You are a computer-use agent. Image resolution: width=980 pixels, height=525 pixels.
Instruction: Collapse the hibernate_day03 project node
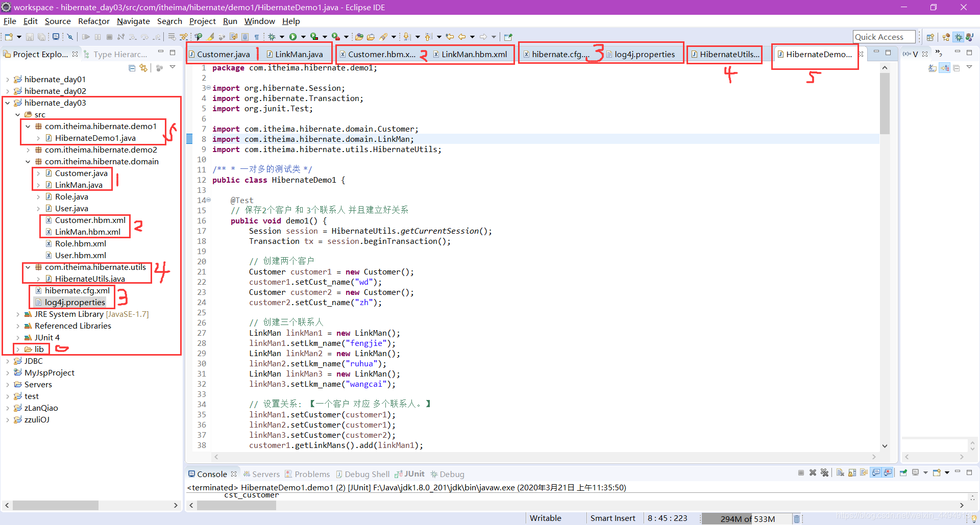coord(7,103)
